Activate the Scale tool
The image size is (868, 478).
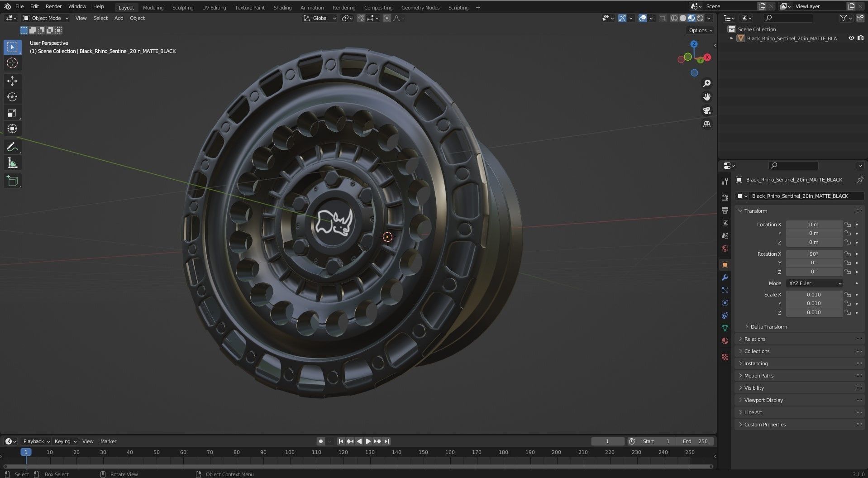coord(12,113)
